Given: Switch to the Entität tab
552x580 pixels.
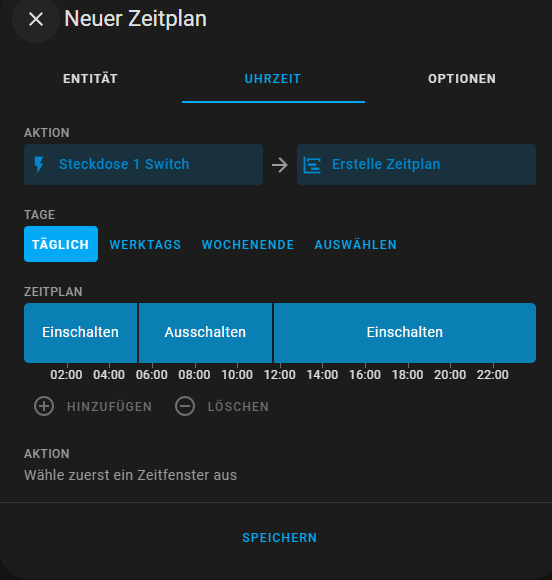Looking at the screenshot, I should 90,79.
